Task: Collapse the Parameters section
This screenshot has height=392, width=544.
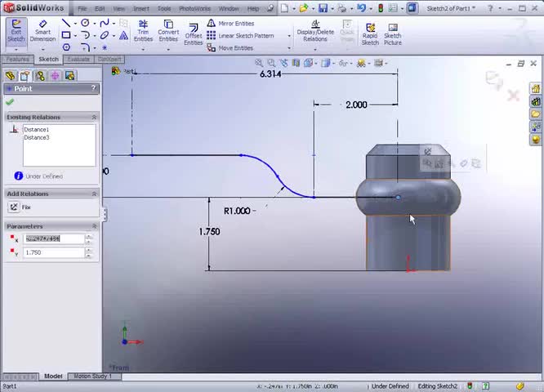Action: [94, 226]
